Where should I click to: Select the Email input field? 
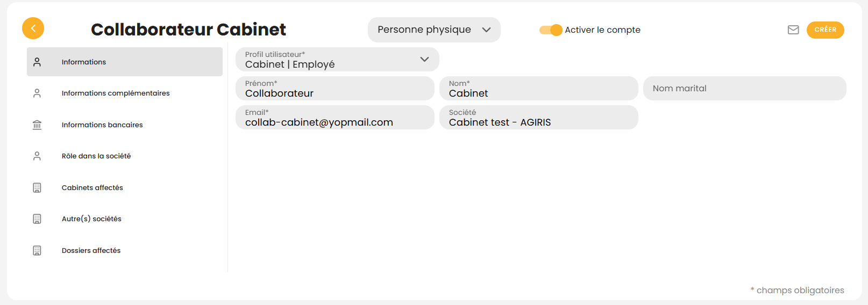coord(335,118)
